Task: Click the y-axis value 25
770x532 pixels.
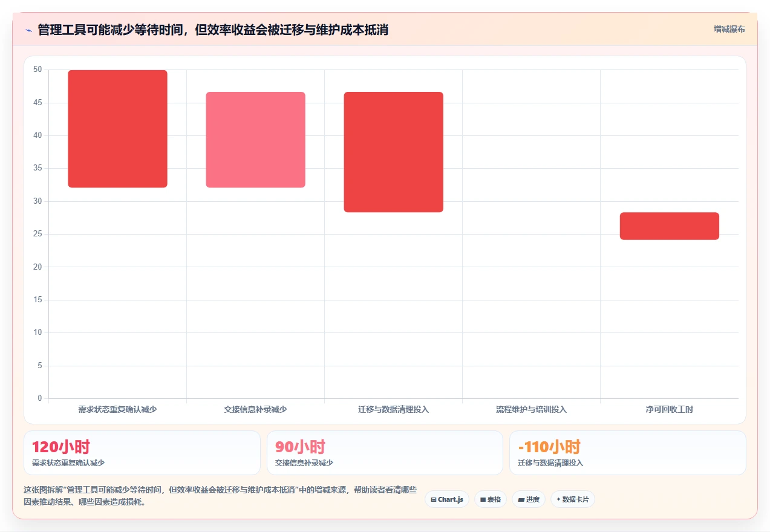Action: (x=38, y=234)
